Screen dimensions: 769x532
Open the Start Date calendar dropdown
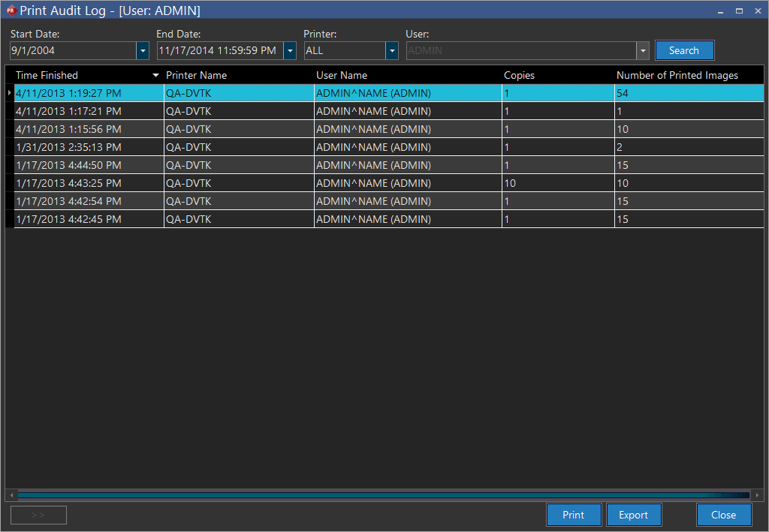[x=143, y=51]
